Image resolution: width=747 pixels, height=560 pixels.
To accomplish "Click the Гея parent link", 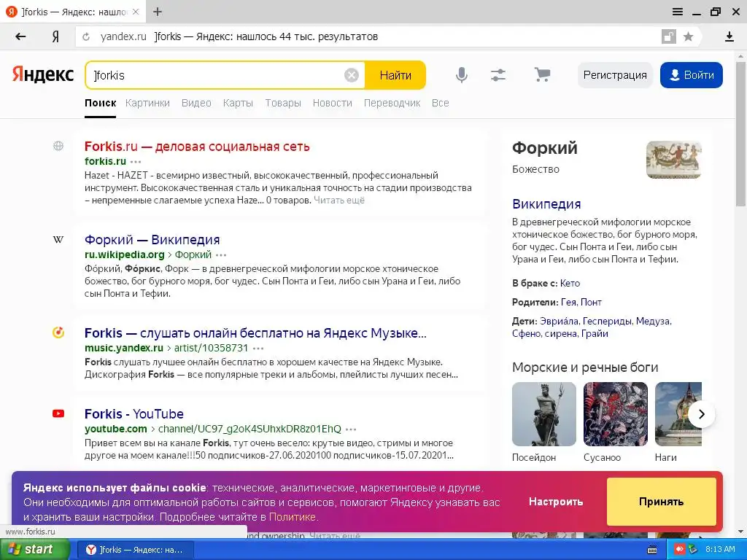I will coord(568,303).
